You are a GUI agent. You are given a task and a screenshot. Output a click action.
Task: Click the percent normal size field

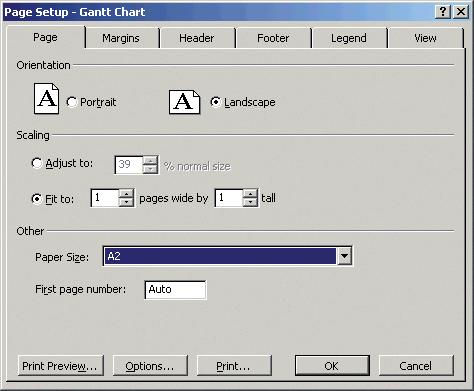(129, 165)
